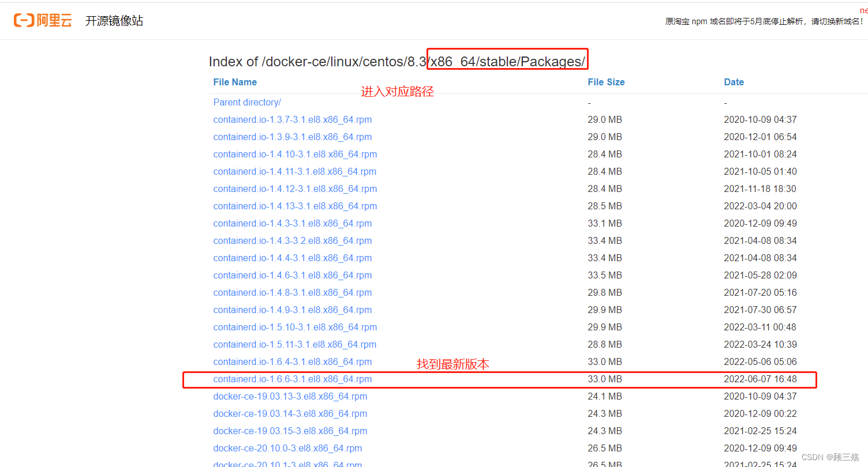This screenshot has height=467, width=868.
Task: Download containerd.io-1.3.9-3.1.el8 package
Action: click(x=293, y=137)
